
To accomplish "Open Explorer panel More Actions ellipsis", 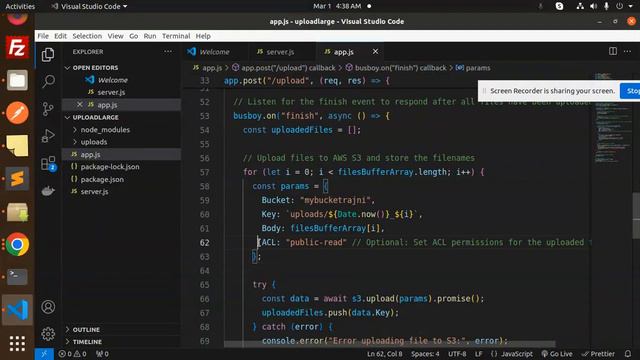I will pos(168,52).
